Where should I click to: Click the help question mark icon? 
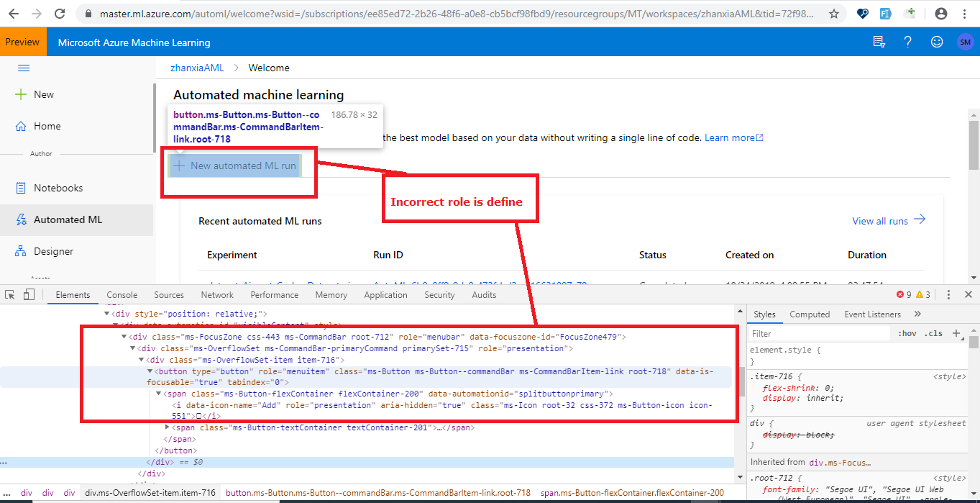point(907,41)
